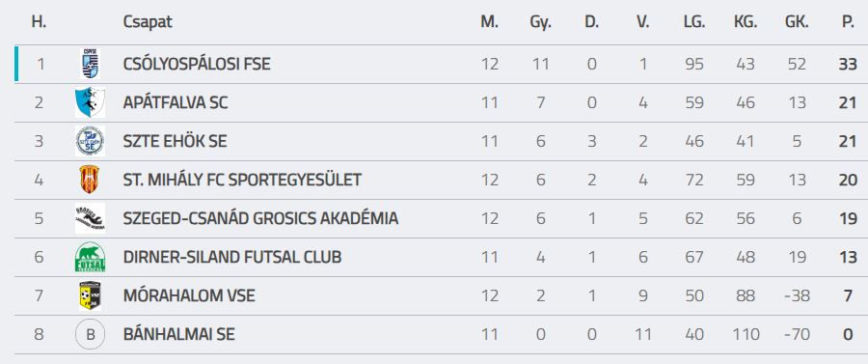The width and height of the screenshot is (868, 364).
Task: Click the Gy. wins column header
Action: 540,23
